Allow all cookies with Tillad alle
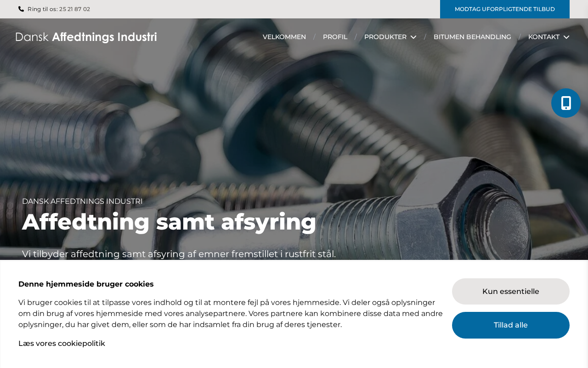588x368 pixels. click(x=511, y=325)
